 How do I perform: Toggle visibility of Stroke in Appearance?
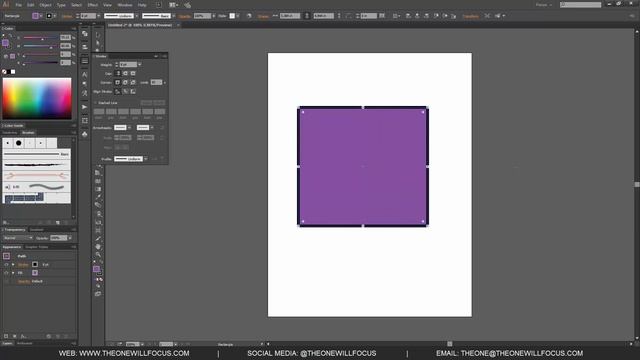tap(6, 264)
